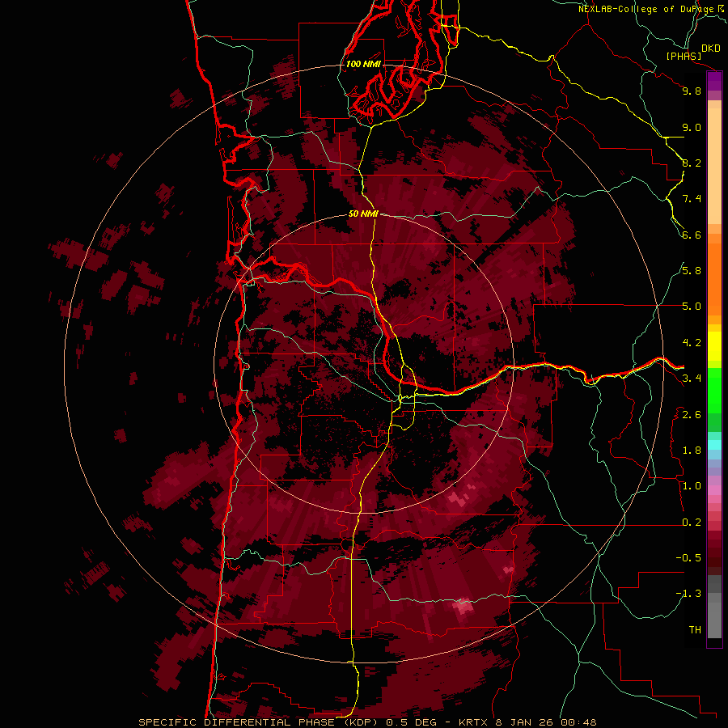This screenshot has height=728, width=728.
Task: Click the 50 NMI range ring label
Action: tap(363, 214)
